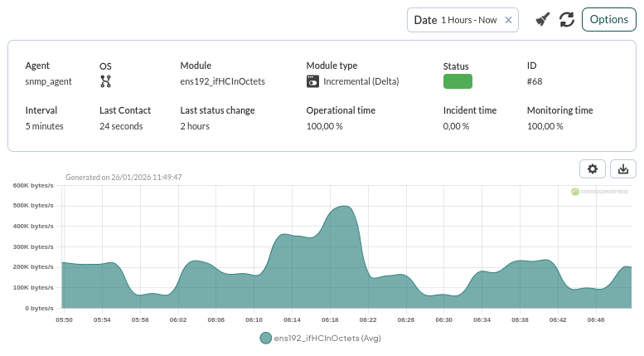Click the Operational time value 100,00 %
The width and height of the screenshot is (644, 356).
324,126
